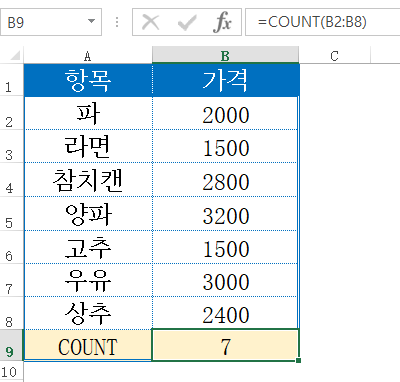Click the Name Box showing B9
400x382 pixels.
coord(51,22)
